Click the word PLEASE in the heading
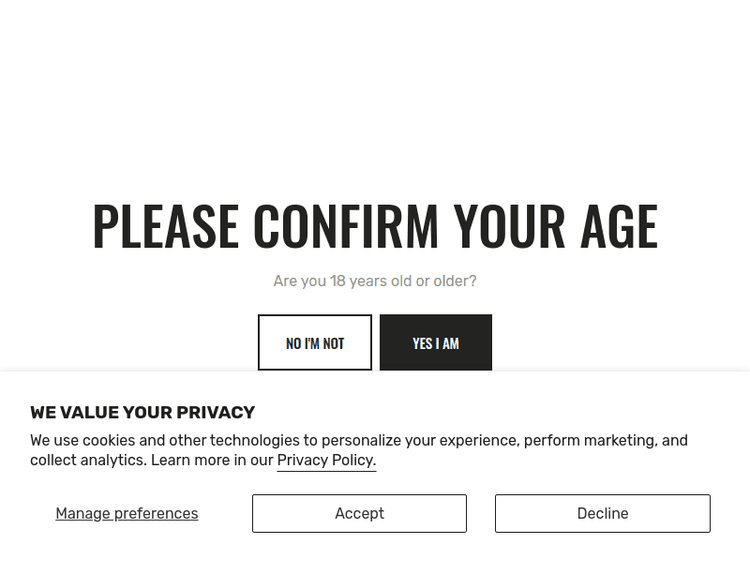The width and height of the screenshot is (750, 563). pyautogui.click(x=166, y=226)
